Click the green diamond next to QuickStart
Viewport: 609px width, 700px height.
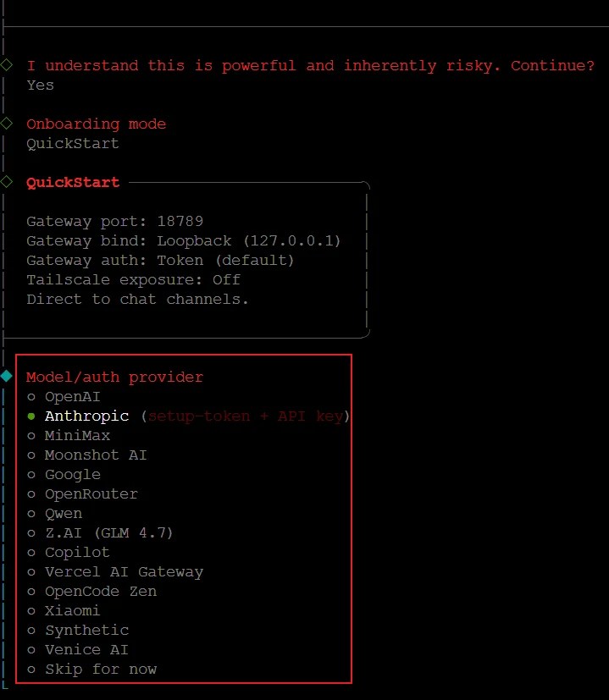[x=7, y=182]
